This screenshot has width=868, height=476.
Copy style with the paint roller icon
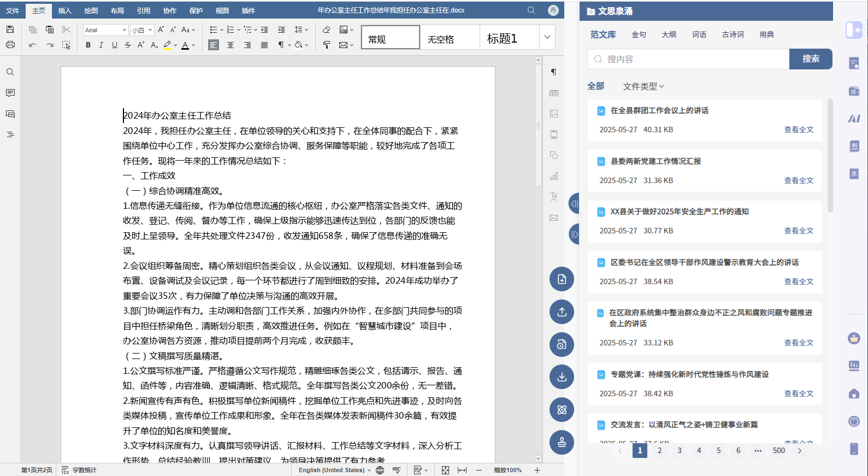pos(327,45)
